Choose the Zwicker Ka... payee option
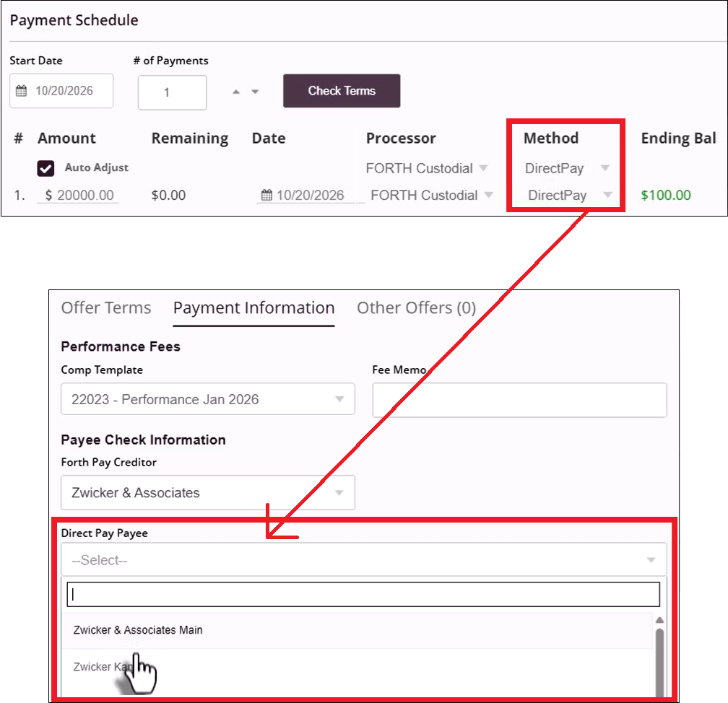 click(x=357, y=667)
